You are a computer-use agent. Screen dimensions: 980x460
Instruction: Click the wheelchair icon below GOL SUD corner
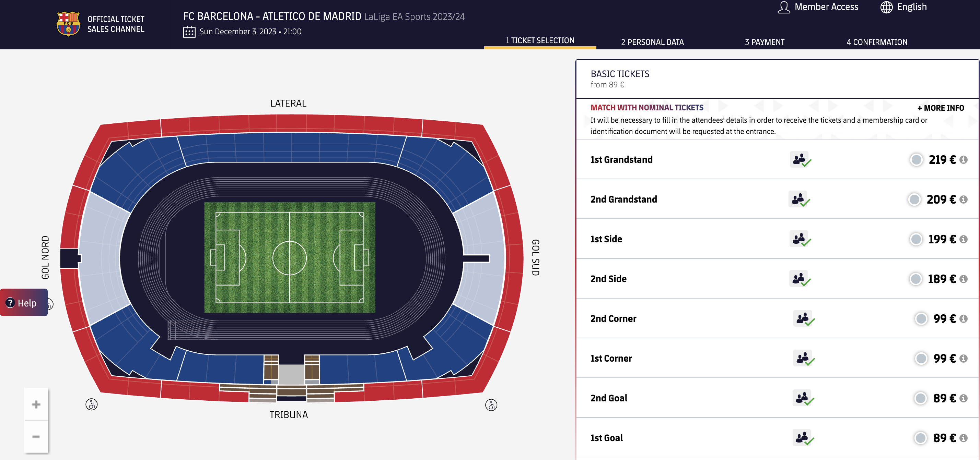(491, 405)
